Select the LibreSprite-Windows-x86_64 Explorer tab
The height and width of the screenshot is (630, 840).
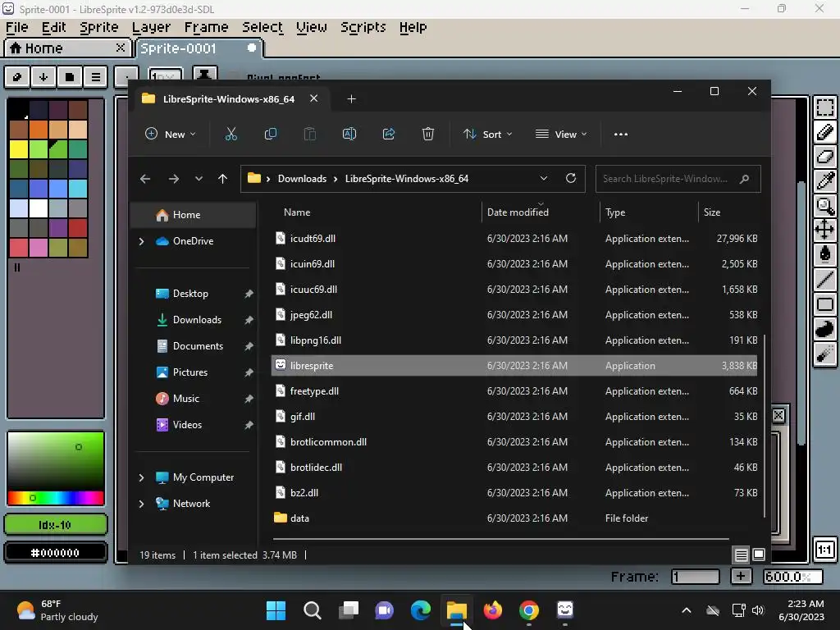coord(229,99)
